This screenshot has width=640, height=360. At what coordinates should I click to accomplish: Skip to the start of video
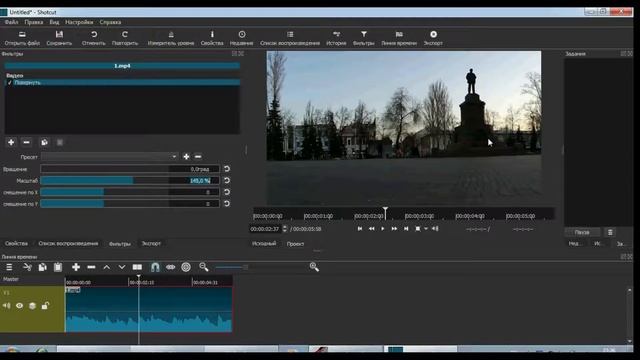pyautogui.click(x=360, y=229)
